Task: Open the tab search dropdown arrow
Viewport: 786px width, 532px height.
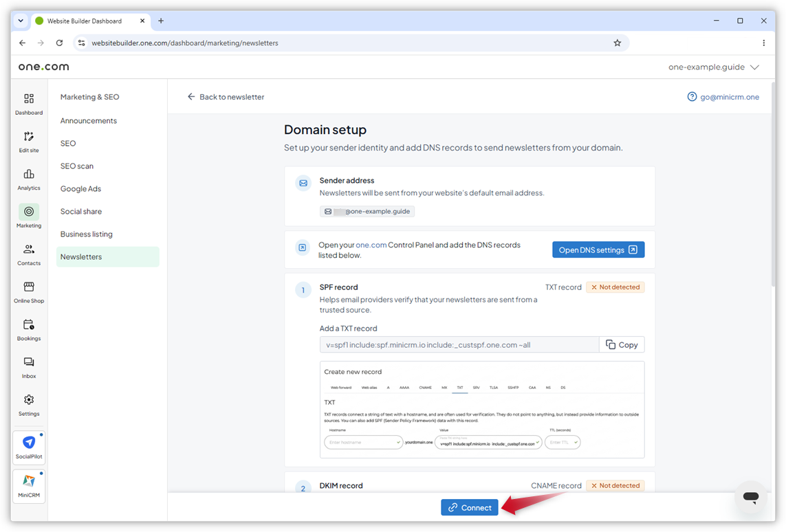Action: click(x=21, y=21)
